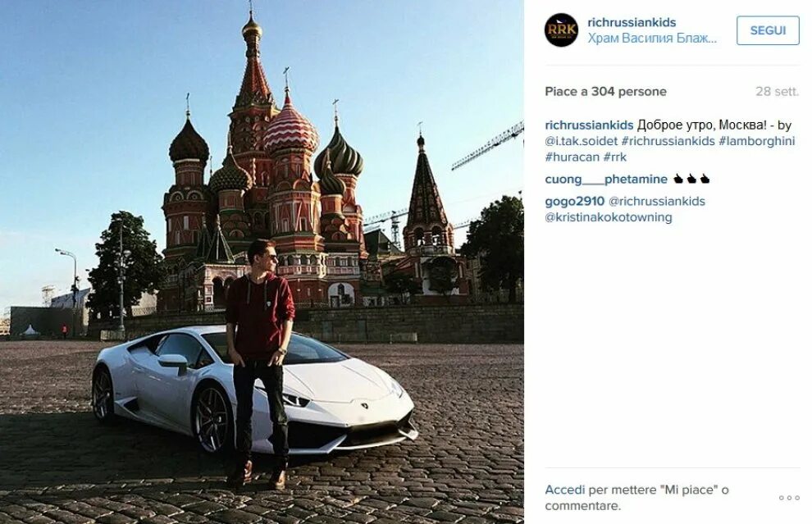The image size is (812, 524).
Task: Open the @kristinakokotowning mention
Action: point(609,217)
